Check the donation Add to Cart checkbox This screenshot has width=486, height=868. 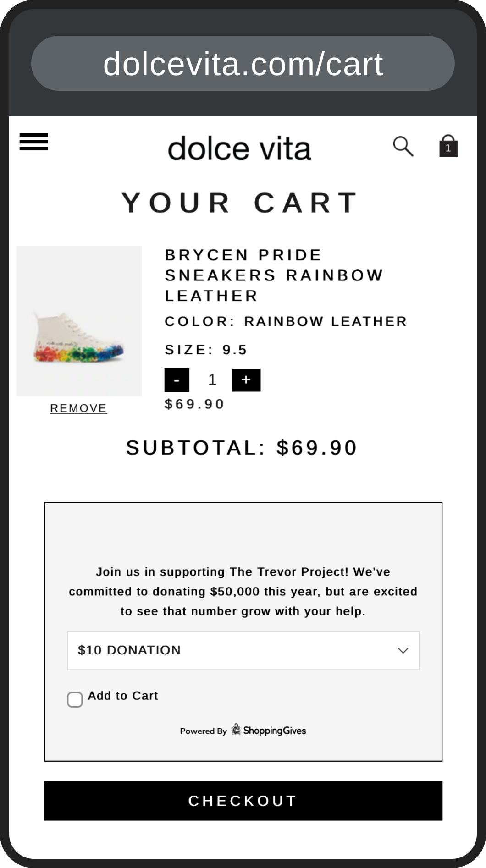coord(75,699)
